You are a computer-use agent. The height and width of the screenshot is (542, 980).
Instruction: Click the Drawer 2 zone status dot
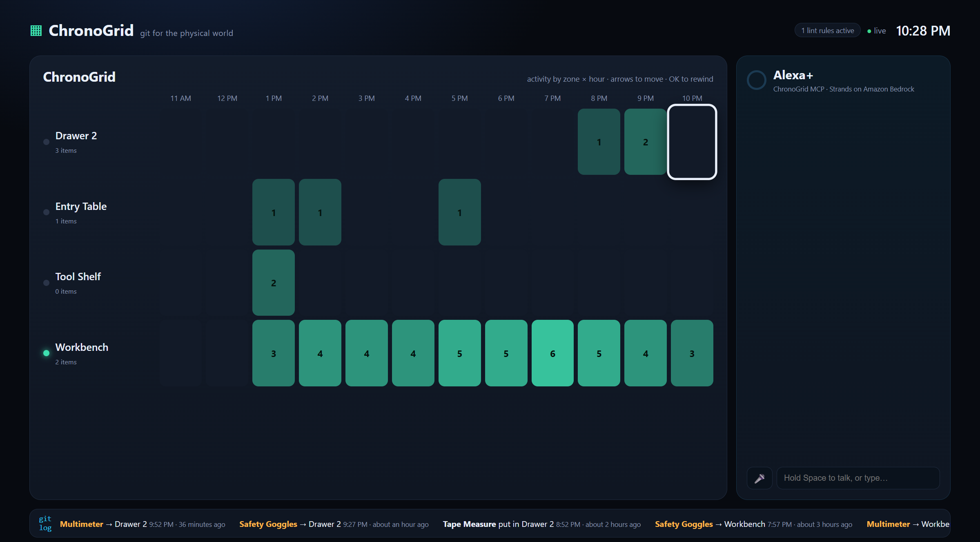click(46, 142)
